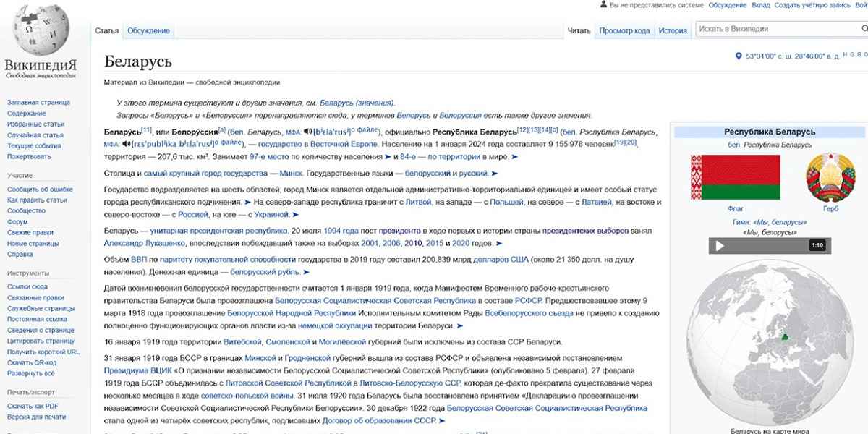
Task: Click the magnifier icon in the search bar
Action: tap(865, 29)
